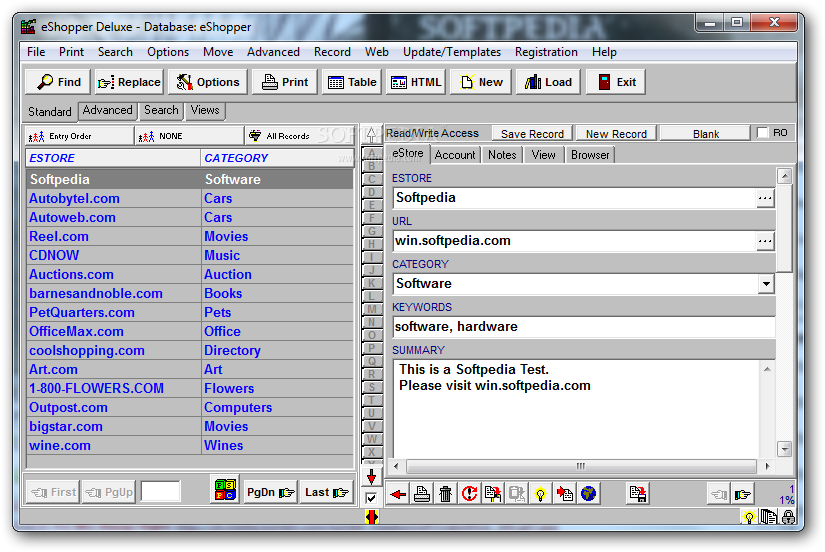Click the Blank button

(x=706, y=134)
